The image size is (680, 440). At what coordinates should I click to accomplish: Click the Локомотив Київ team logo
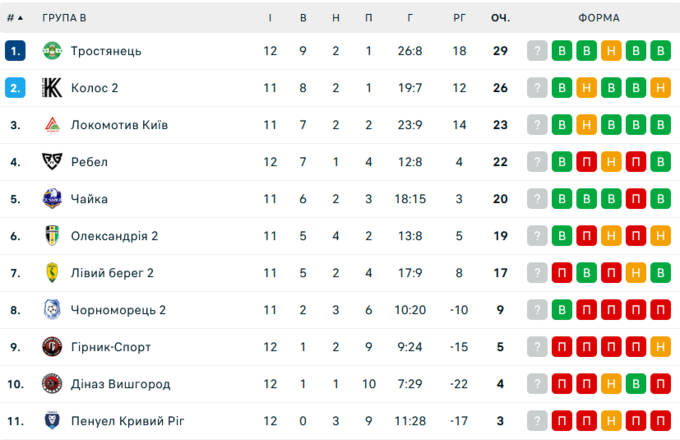pos(52,125)
